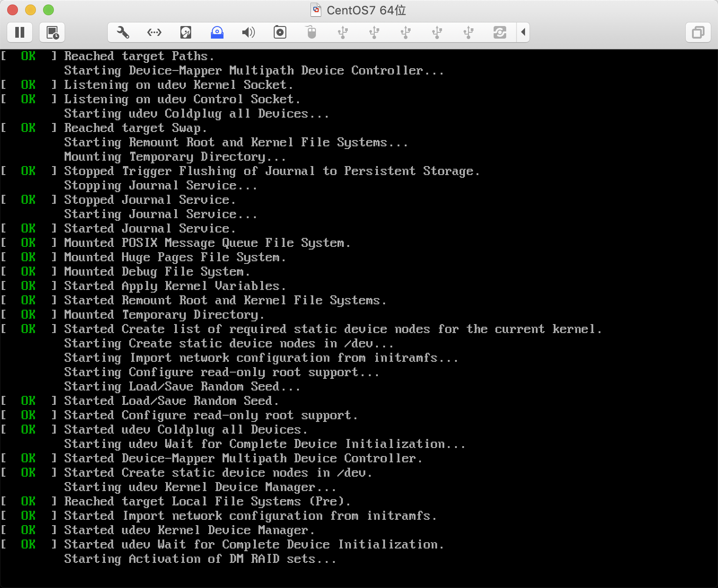
Task: Click the first USB device icon
Action: (x=343, y=32)
